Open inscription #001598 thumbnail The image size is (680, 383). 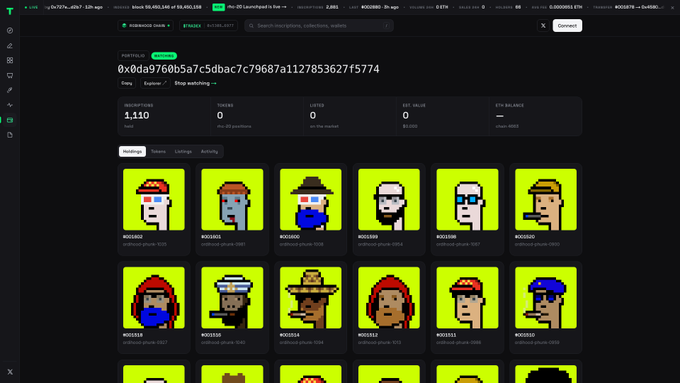pyautogui.click(x=468, y=200)
